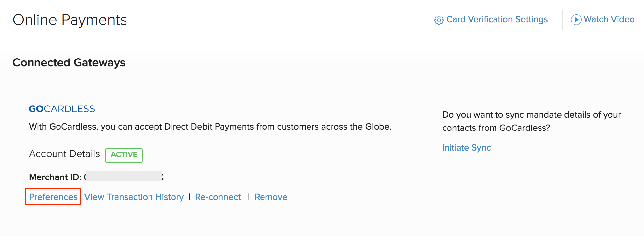
Task: Click the separator between Re-connect and Remove
Action: [x=249, y=197]
